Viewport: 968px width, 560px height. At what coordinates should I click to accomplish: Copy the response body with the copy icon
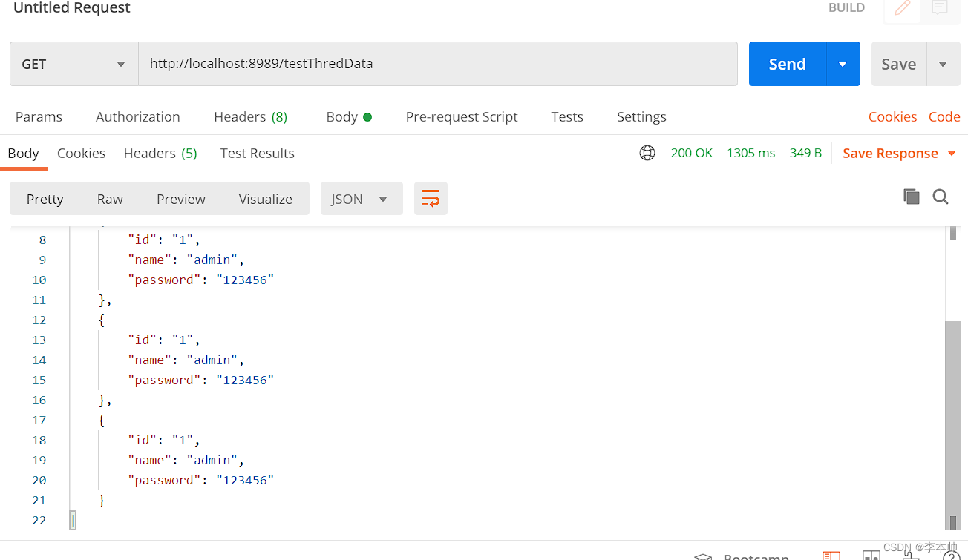[912, 197]
